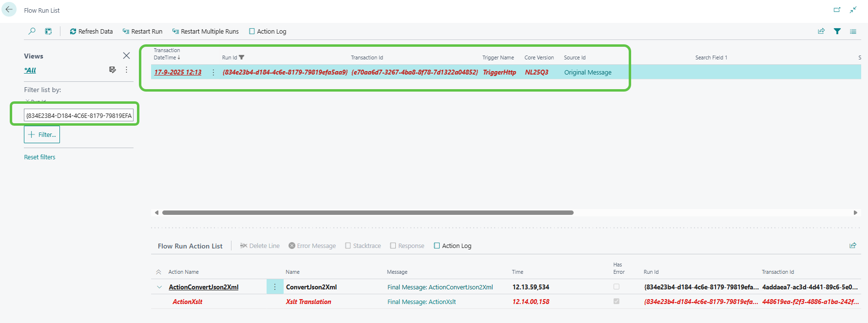Click Reset filters link

[x=39, y=157]
